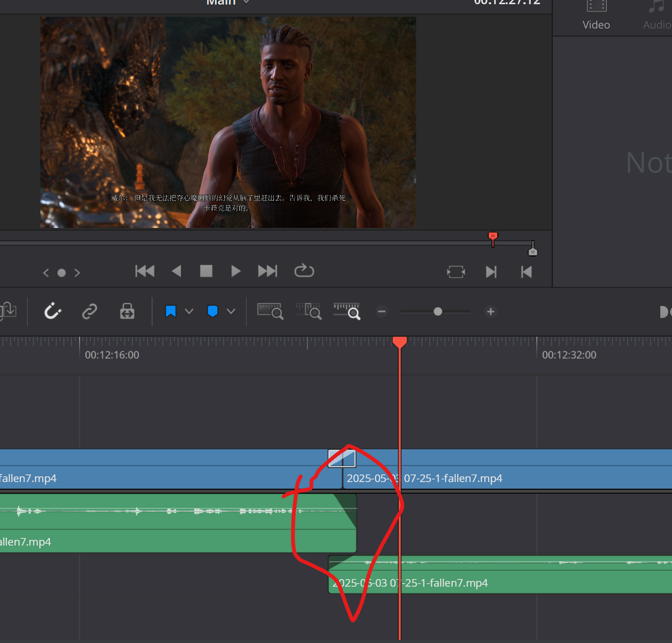Click timeline zoom slider handle
This screenshot has width=672, height=643.
click(x=438, y=312)
